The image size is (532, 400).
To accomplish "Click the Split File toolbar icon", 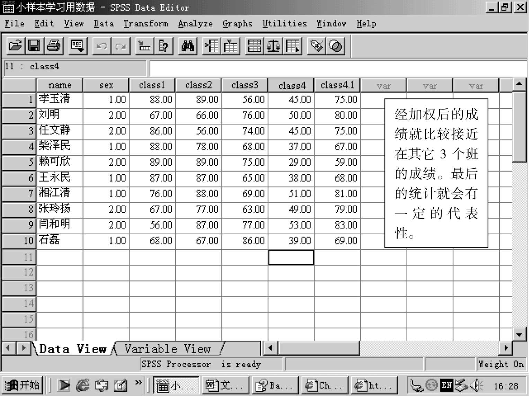I will [x=255, y=46].
